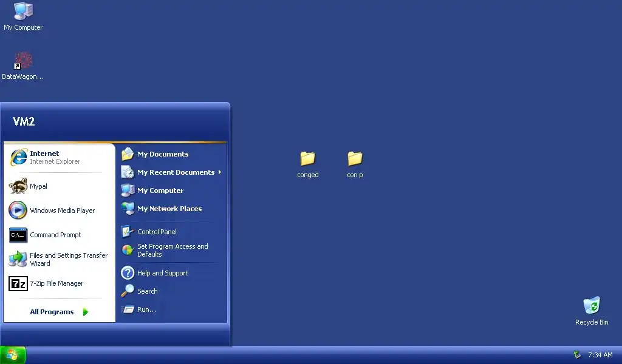Click the 7-Zip File Manager icon

18,283
